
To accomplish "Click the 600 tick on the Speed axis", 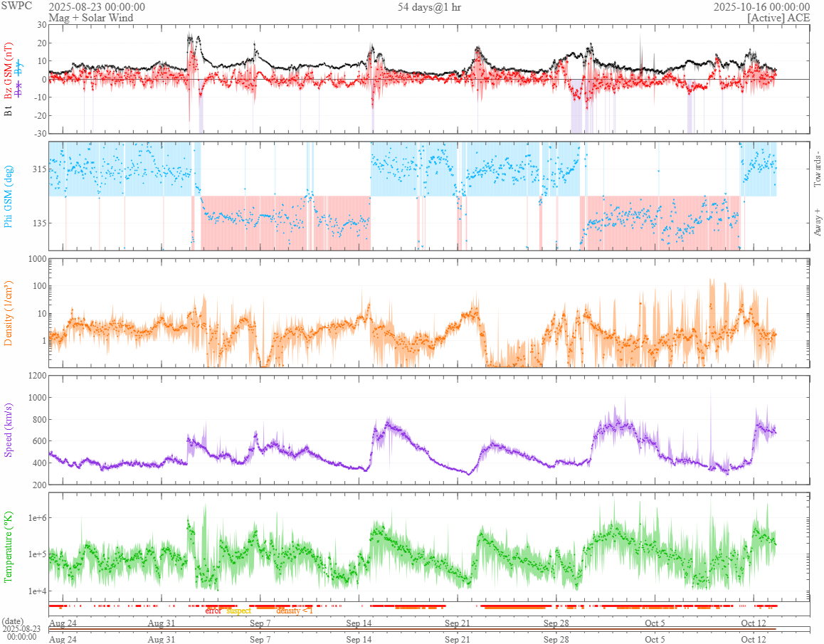I will click(x=39, y=442).
